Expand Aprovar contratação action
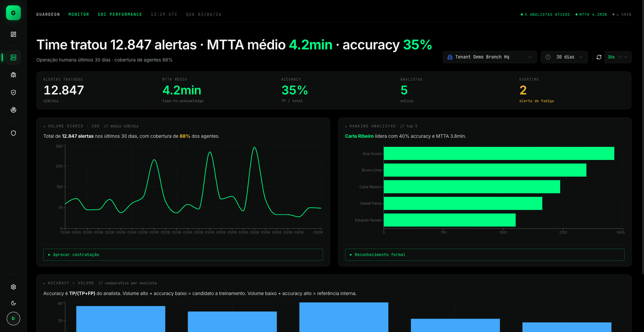Viewport: 644px width, 332px height. (x=183, y=255)
